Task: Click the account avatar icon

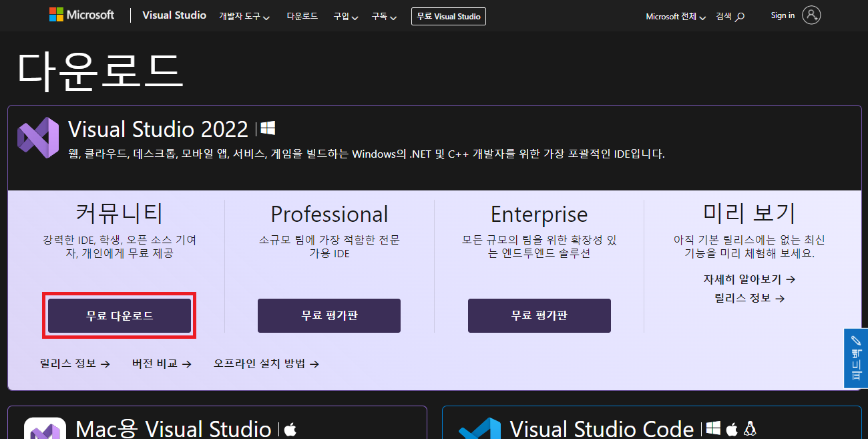Action: click(811, 15)
